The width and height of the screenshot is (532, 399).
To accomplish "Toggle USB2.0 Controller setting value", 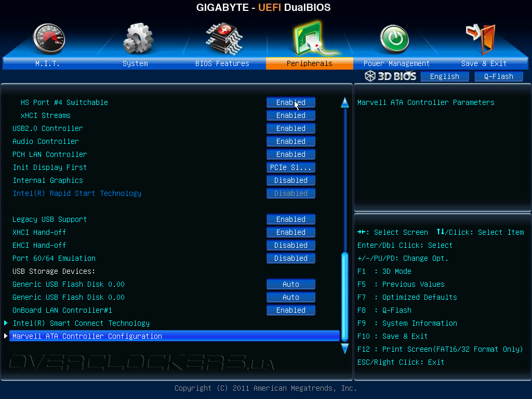I will [x=291, y=128].
